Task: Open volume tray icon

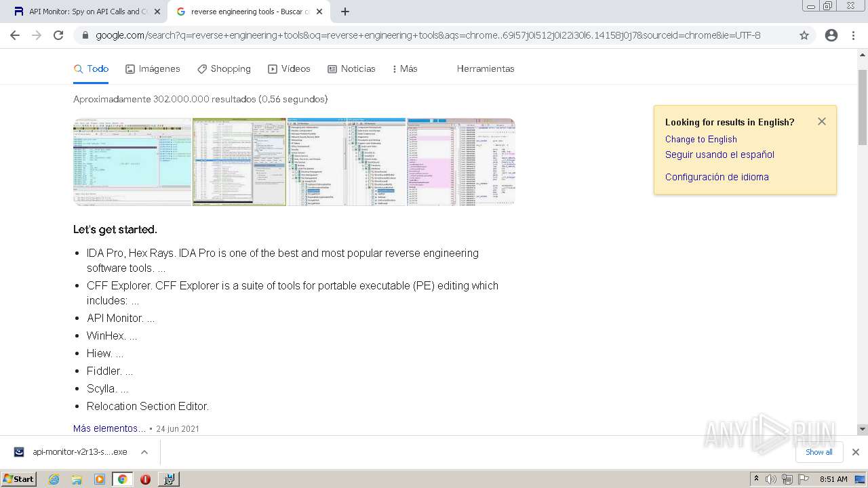Action: [x=771, y=479]
